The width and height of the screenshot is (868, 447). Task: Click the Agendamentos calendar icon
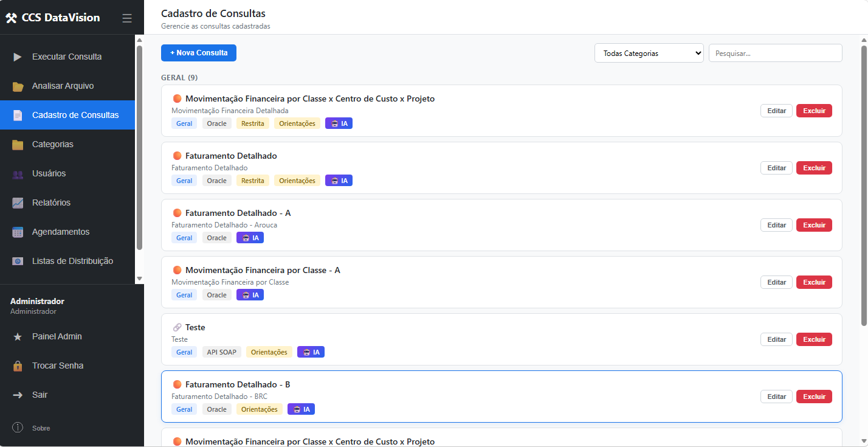[x=18, y=232]
